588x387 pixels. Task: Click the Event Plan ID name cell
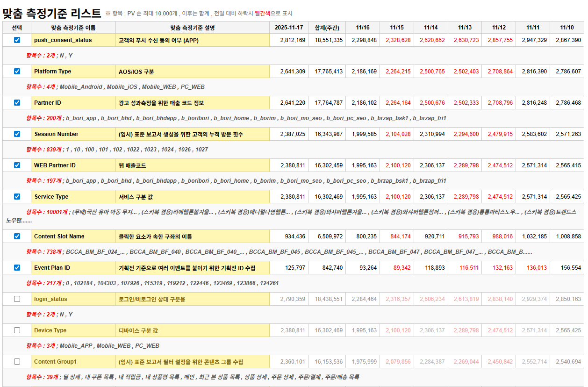click(x=73, y=268)
